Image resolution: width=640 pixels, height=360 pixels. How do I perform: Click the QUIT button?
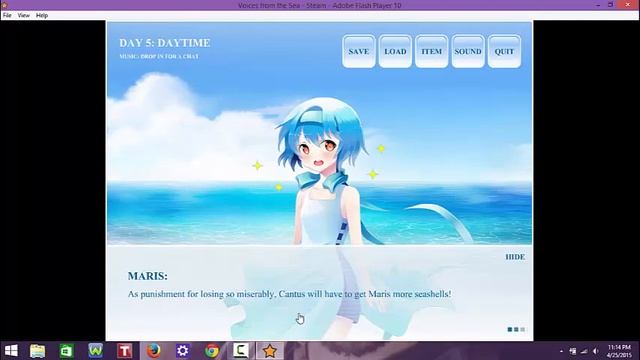[504, 51]
